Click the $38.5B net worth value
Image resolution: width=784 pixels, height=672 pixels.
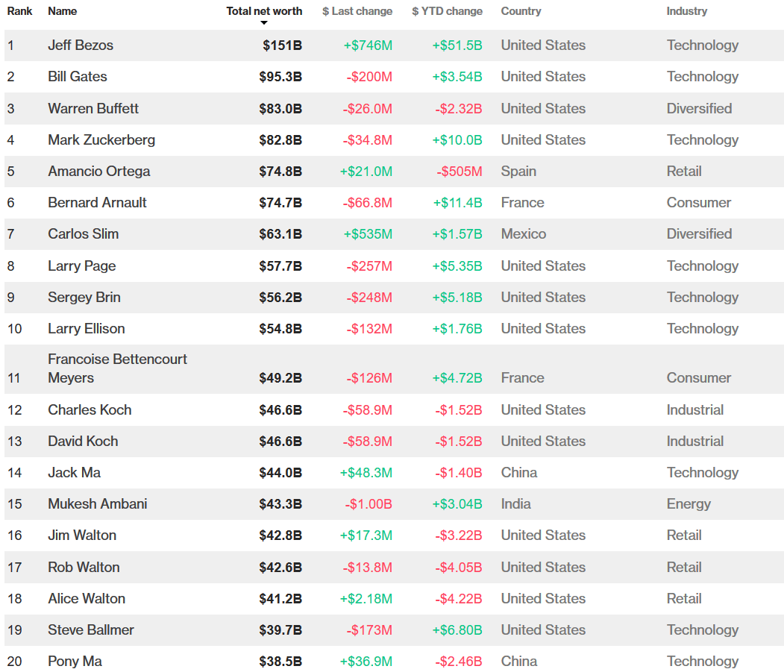click(x=280, y=662)
